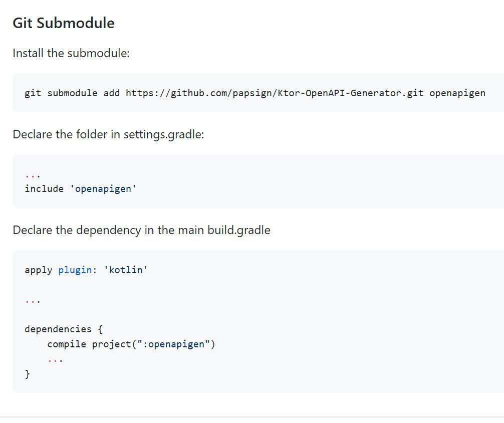The height and width of the screenshot is (423, 504).
Task: Click the "Git Submodule" heading
Action: [x=64, y=23]
